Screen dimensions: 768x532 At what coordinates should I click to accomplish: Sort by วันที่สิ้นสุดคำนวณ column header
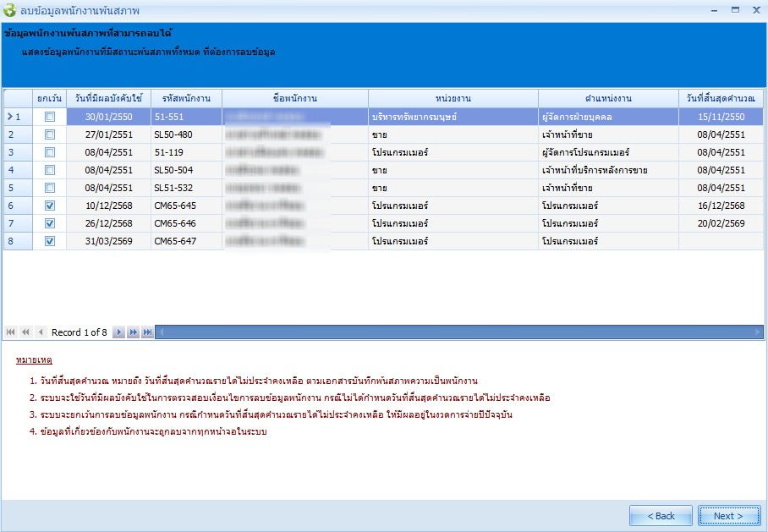click(x=721, y=98)
